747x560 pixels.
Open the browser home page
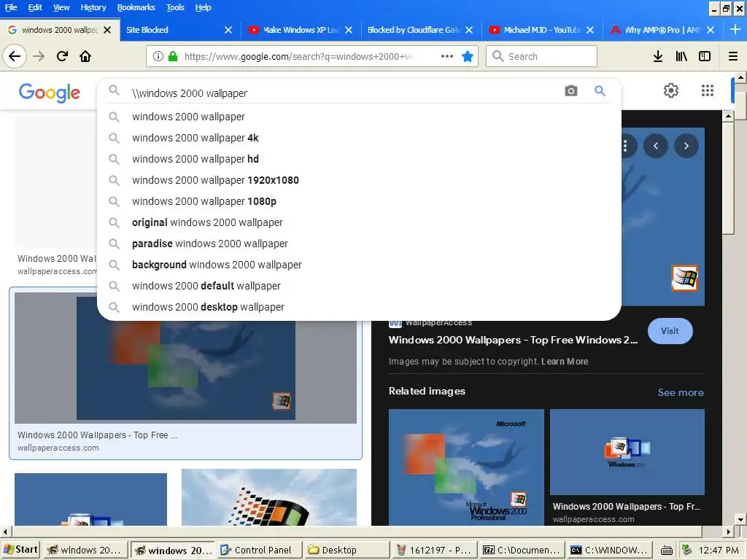[x=85, y=56]
